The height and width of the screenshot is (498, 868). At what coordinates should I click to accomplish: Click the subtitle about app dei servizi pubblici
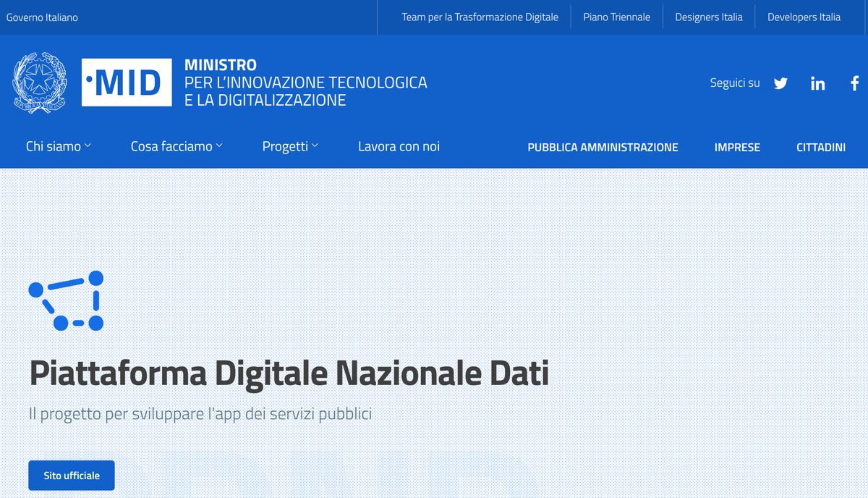(200, 415)
